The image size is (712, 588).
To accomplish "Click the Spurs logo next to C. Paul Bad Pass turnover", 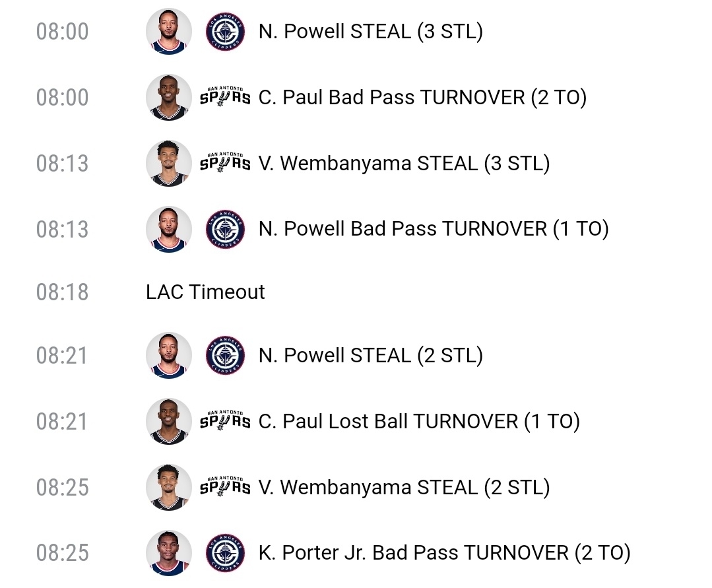I will coord(225,98).
